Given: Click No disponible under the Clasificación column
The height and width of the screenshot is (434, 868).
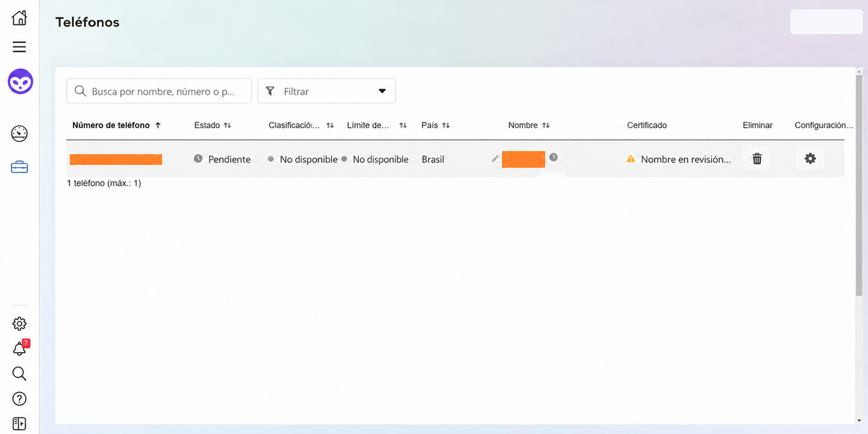Looking at the screenshot, I should [x=308, y=159].
